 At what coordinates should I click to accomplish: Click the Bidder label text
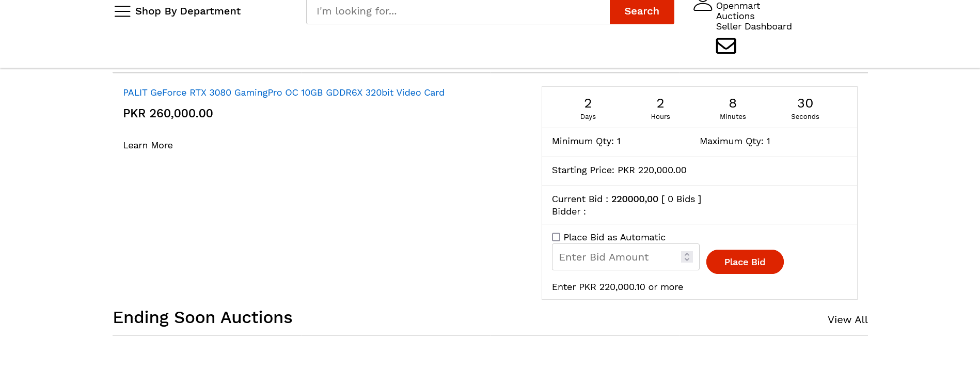point(568,211)
